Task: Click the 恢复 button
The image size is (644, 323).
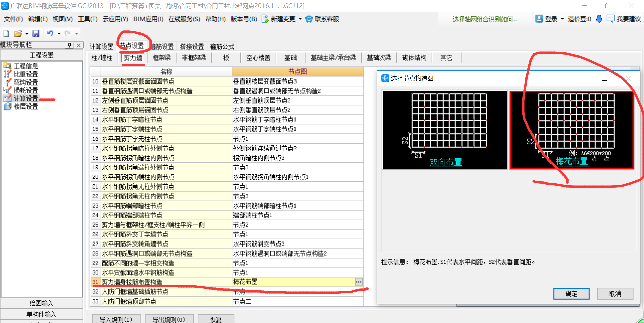Action: click(x=216, y=319)
